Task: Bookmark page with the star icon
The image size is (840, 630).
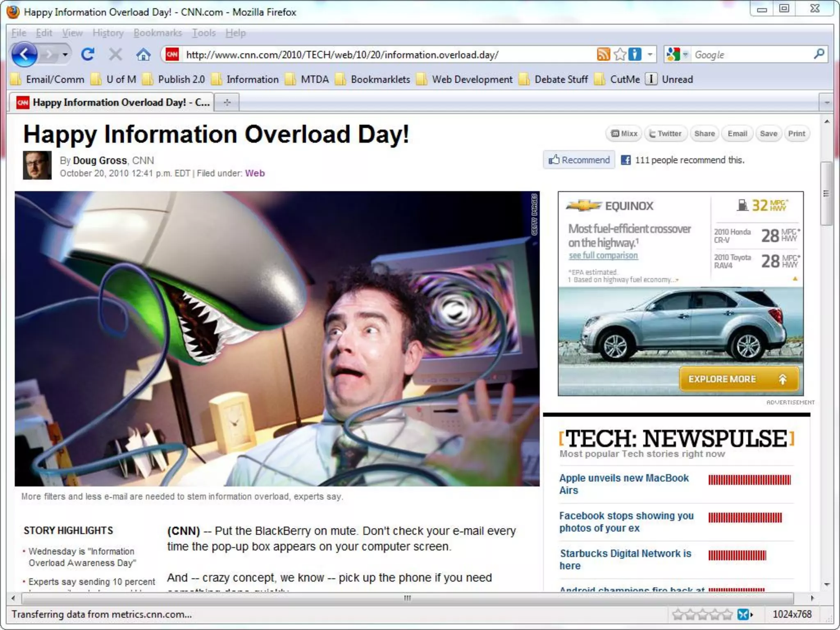Action: [620, 54]
